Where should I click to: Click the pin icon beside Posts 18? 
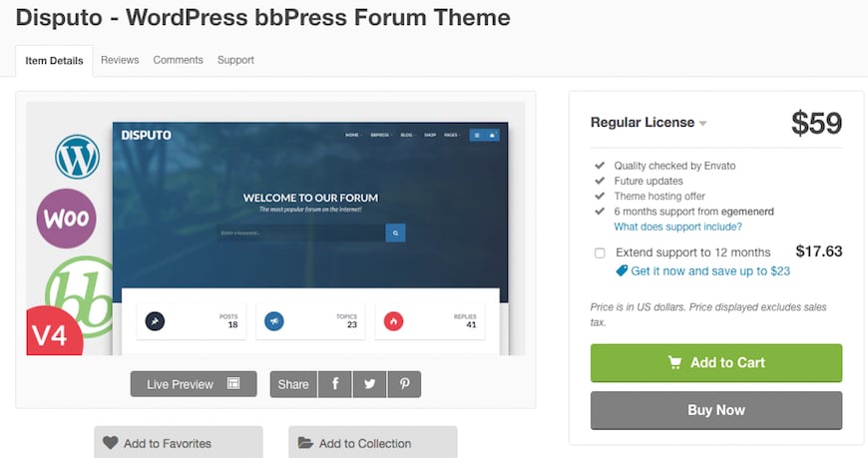click(x=155, y=321)
